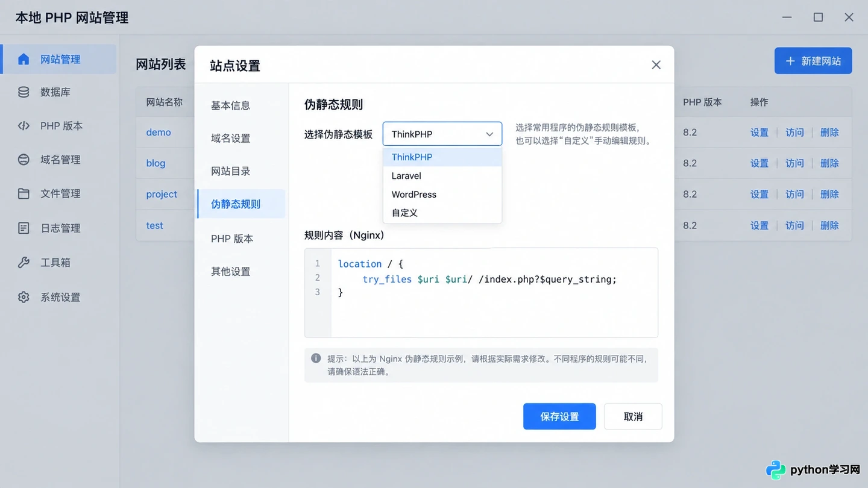Click the home icon beside 网站管理
This screenshot has height=488, width=868.
coord(24,59)
